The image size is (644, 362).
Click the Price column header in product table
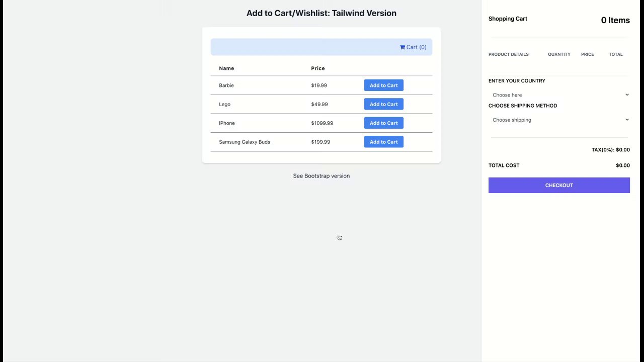[x=318, y=68]
